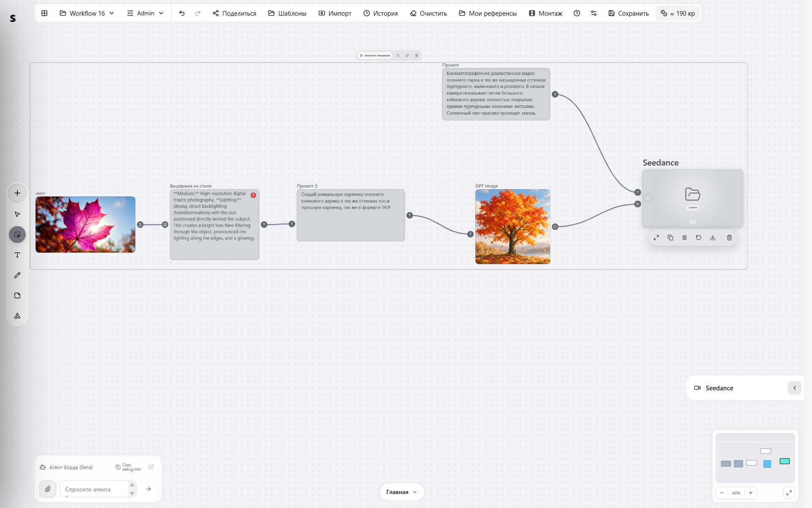The width and height of the screenshot is (812, 508).
Task: Redo the last undone action
Action: (x=198, y=13)
